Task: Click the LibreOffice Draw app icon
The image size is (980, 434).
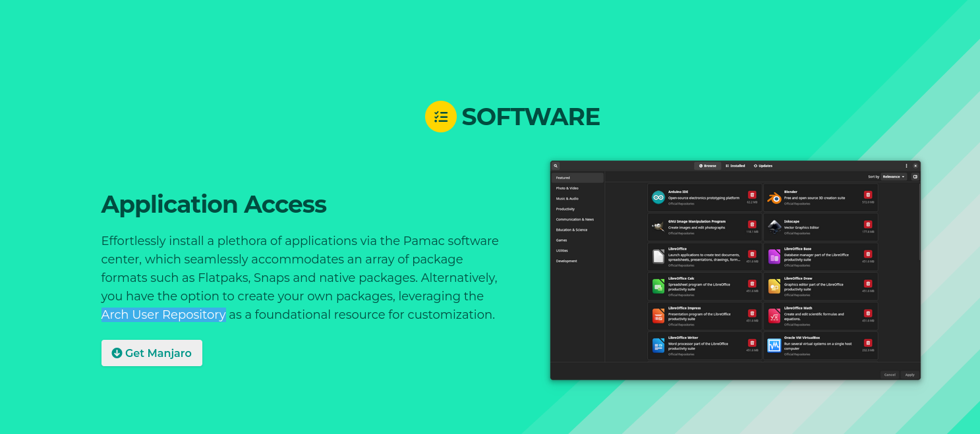Action: (774, 286)
